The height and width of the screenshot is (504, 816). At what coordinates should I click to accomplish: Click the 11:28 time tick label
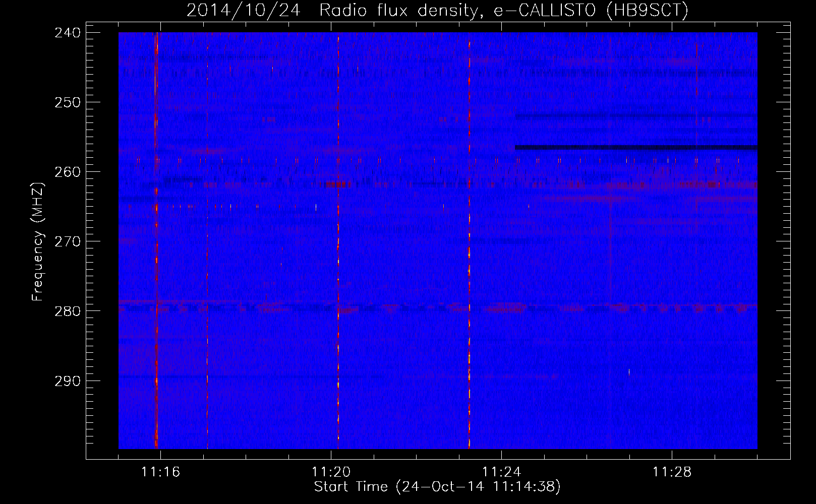point(672,472)
